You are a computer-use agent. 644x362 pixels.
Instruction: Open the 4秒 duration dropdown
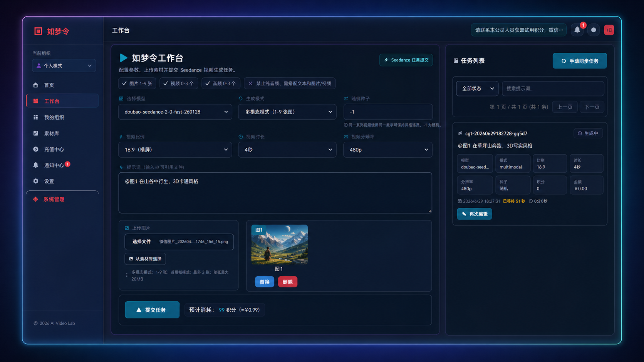point(287,150)
